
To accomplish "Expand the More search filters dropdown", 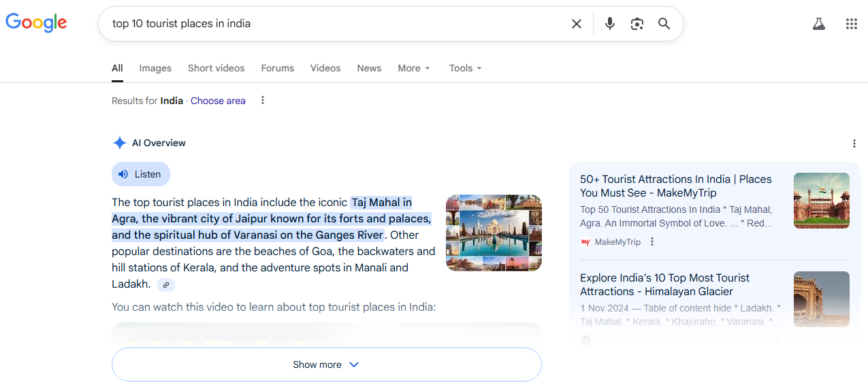I will [414, 68].
